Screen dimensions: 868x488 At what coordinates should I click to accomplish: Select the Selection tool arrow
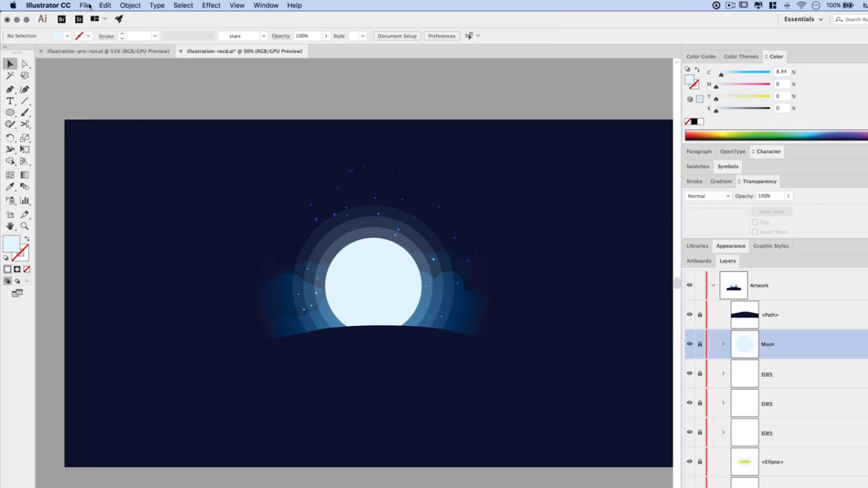10,64
